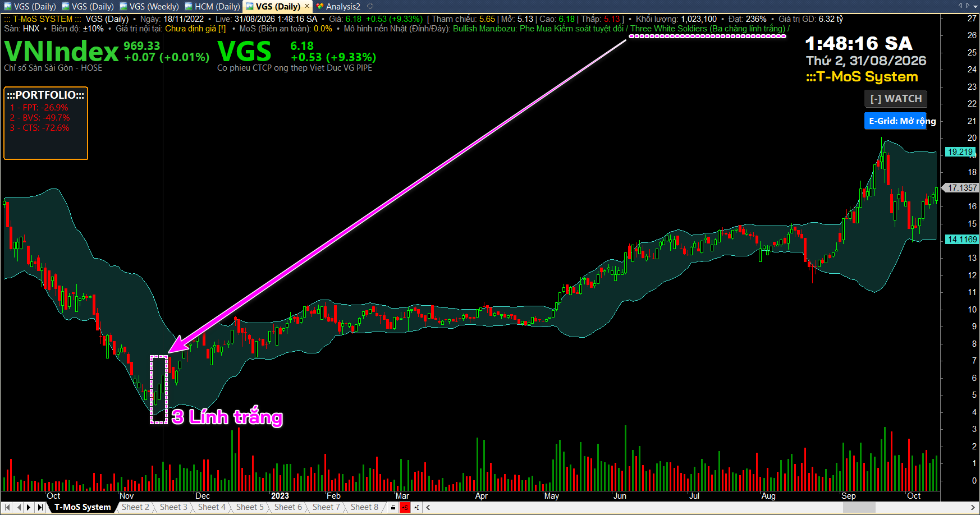Select CTS -72.6% in the portfolio

[x=39, y=128]
